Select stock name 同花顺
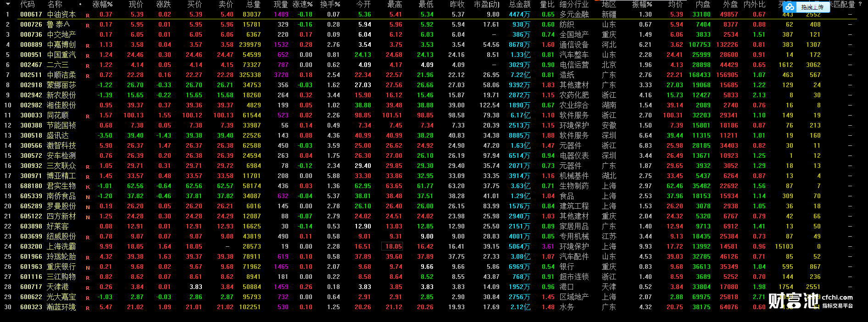The image size is (868, 322). point(58,115)
